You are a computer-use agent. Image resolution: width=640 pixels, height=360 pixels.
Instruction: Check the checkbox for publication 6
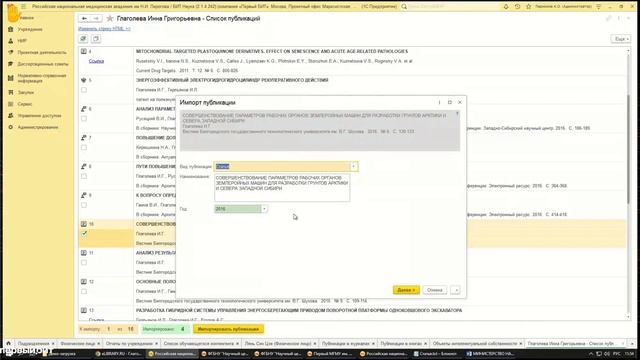point(84,118)
